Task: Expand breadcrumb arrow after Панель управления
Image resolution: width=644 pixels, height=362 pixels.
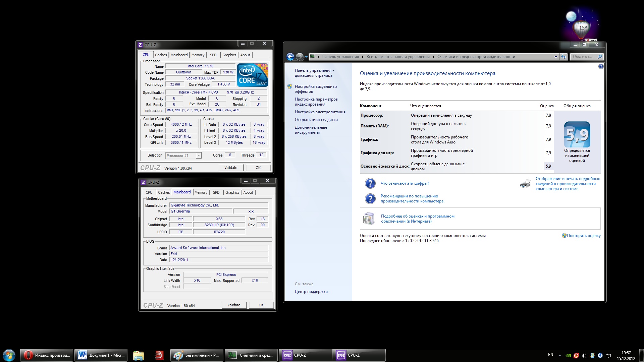Action: tap(363, 57)
